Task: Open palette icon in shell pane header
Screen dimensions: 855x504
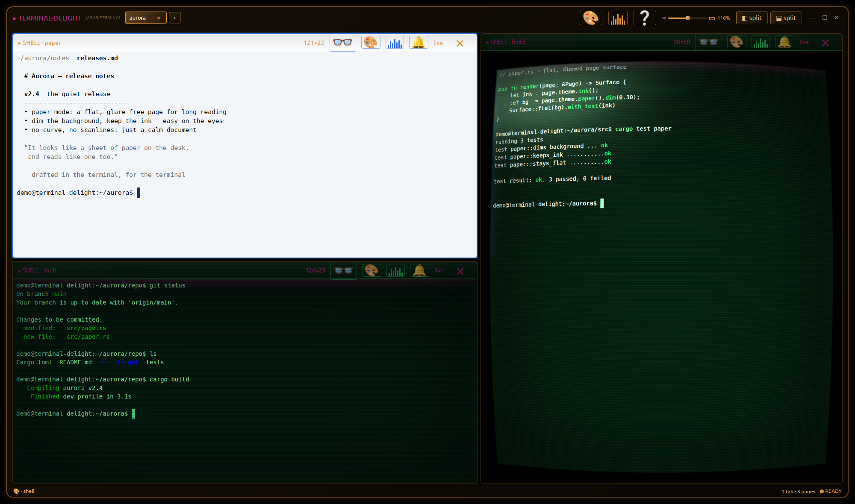Action: coord(371,270)
